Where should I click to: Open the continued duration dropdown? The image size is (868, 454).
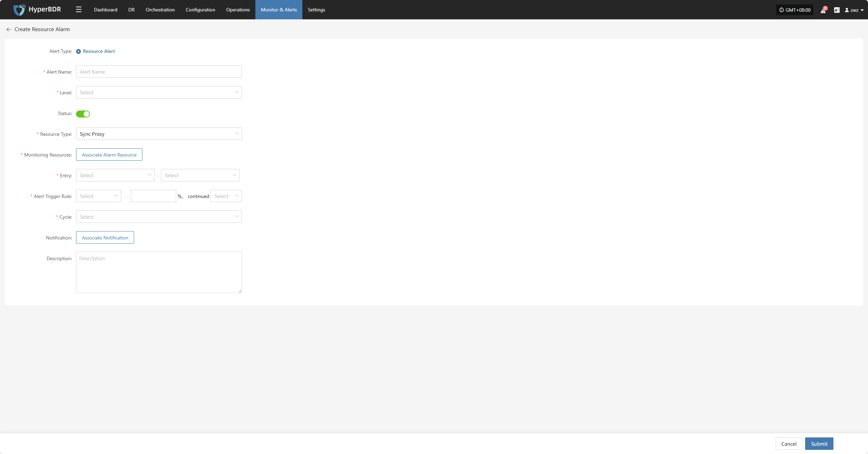226,196
